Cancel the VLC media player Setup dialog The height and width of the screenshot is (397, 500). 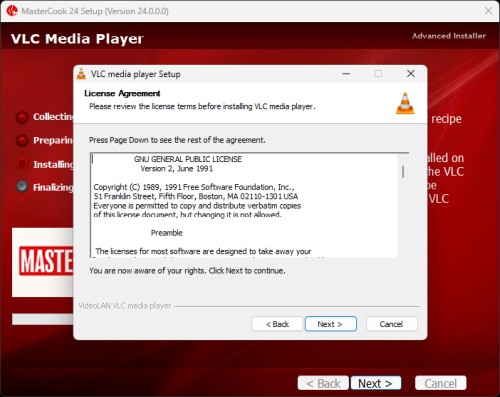[392, 324]
